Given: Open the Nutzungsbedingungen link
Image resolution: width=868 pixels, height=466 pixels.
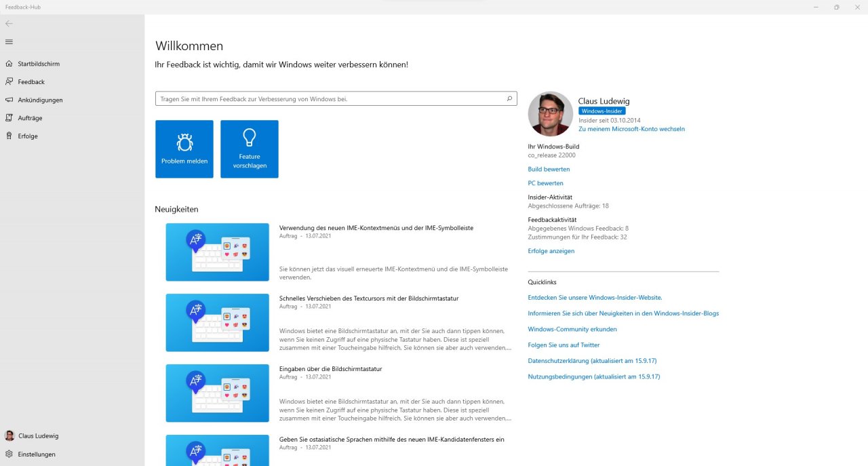Looking at the screenshot, I should click(x=593, y=376).
